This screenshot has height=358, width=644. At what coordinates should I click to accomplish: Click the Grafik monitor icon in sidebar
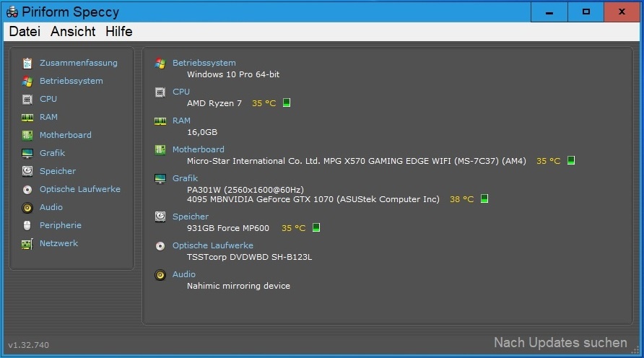point(27,154)
